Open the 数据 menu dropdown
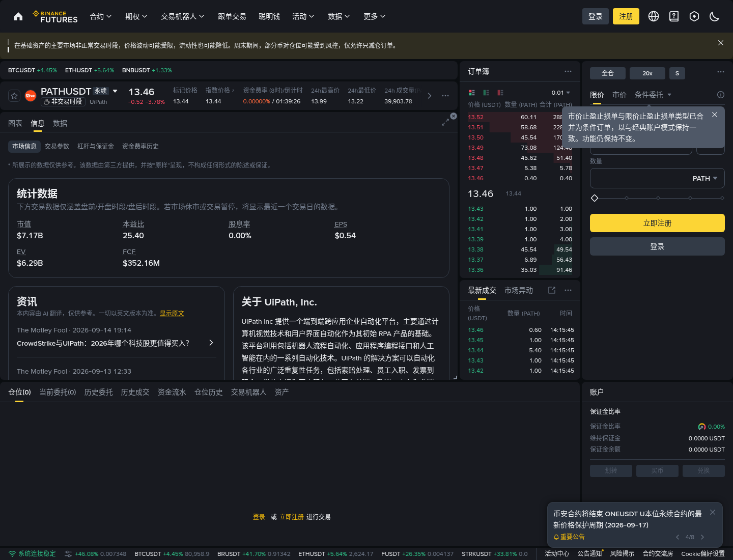 [x=339, y=16]
